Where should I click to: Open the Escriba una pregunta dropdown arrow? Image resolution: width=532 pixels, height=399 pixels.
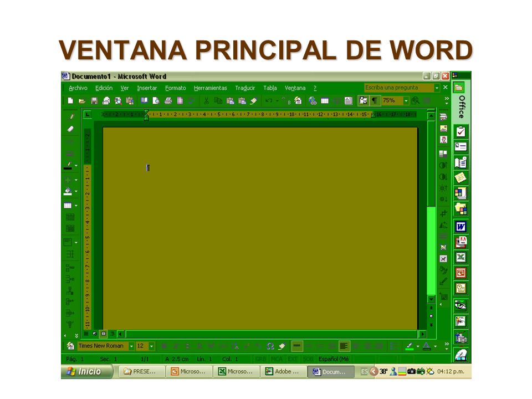tap(437, 88)
